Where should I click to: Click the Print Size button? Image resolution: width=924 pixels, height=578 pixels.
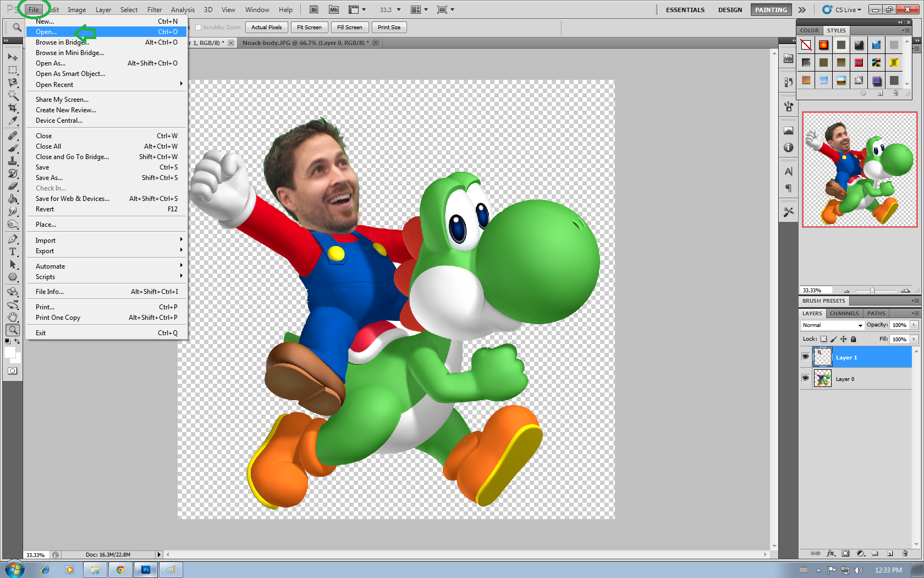click(x=389, y=27)
